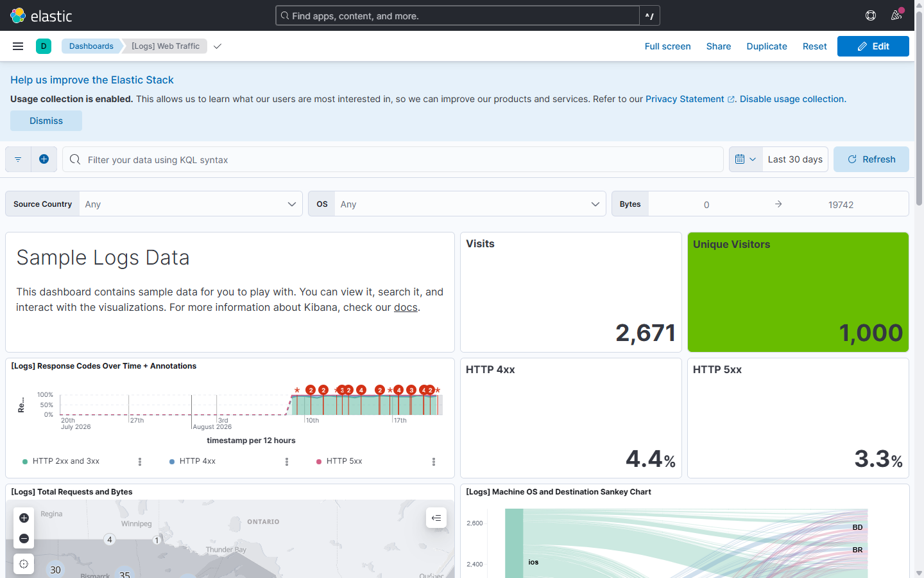This screenshot has width=924, height=578.
Task: Click the Edit button
Action: pyautogui.click(x=873, y=46)
